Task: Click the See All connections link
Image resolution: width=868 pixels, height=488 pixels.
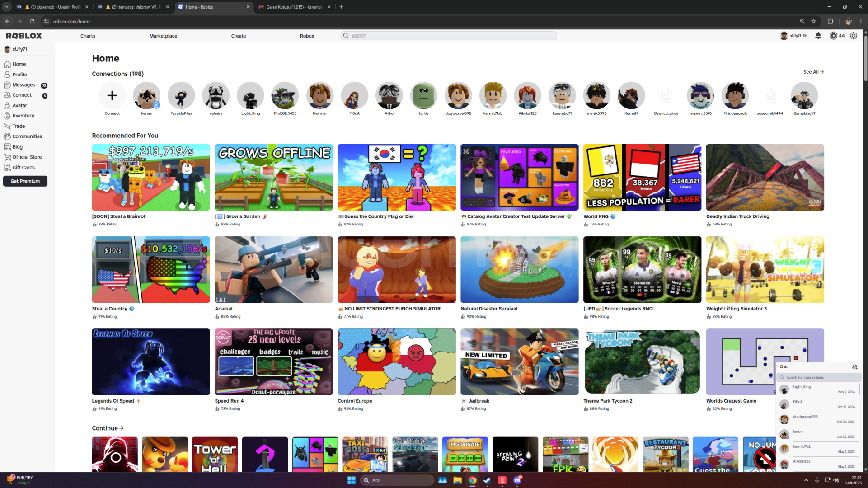Action: [813, 72]
